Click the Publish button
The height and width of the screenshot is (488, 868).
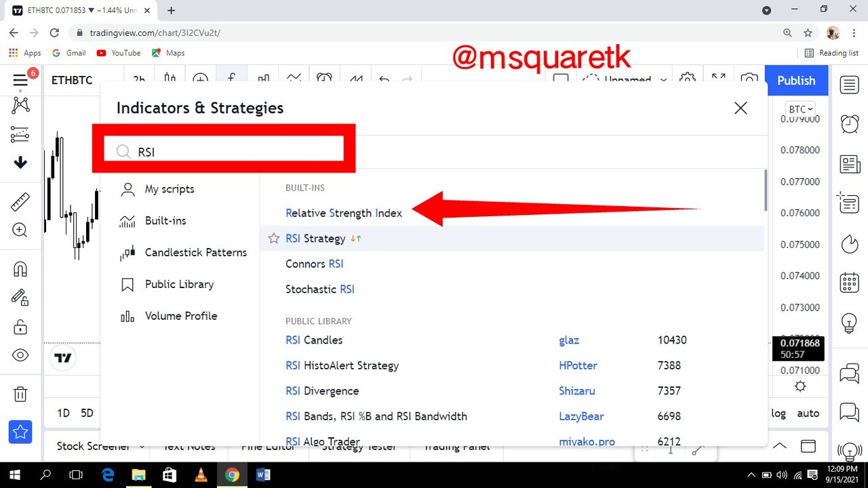pos(796,80)
